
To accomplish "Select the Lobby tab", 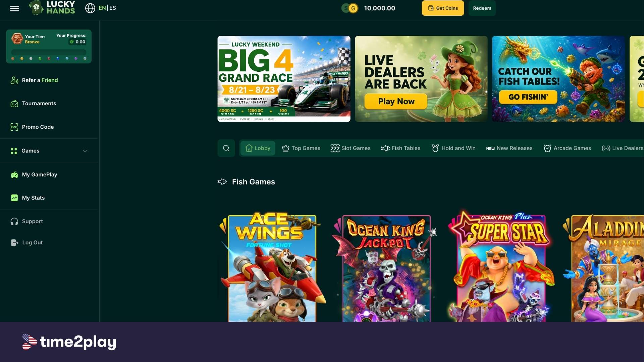I will (258, 148).
